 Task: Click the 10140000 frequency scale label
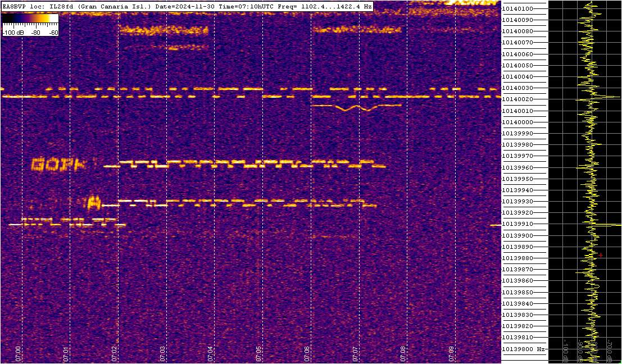pyautogui.click(x=517, y=122)
